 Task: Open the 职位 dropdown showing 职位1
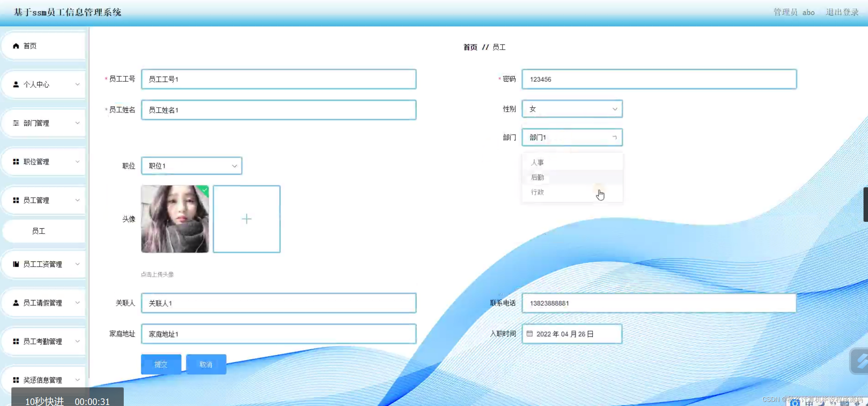click(x=192, y=166)
